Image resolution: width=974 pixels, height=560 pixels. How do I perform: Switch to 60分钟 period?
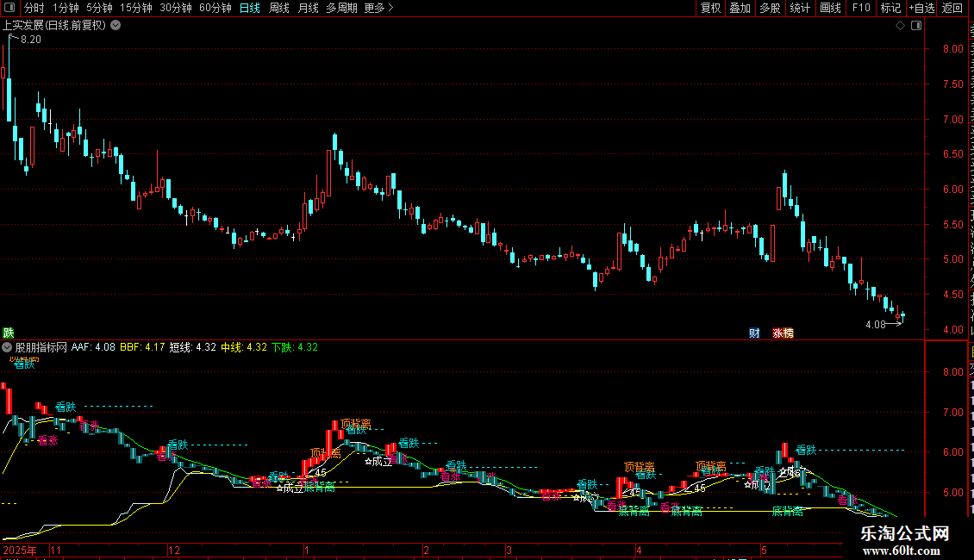point(215,8)
